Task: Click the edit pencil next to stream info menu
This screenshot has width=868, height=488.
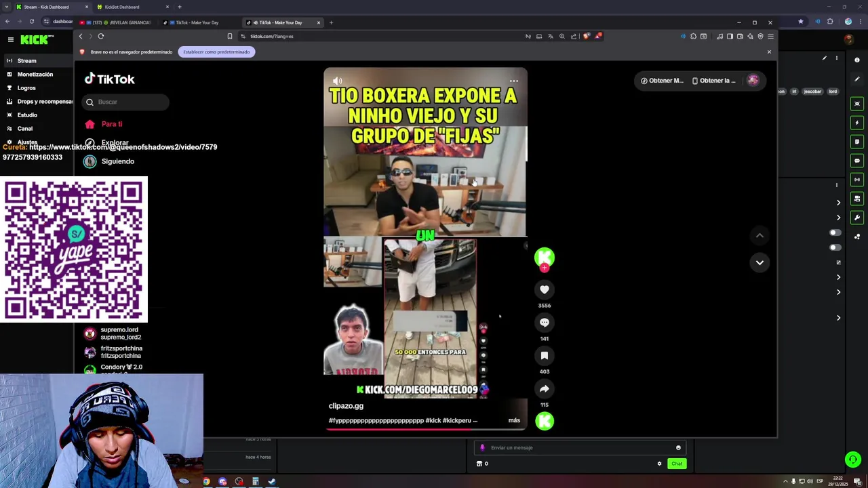Action: click(825, 58)
